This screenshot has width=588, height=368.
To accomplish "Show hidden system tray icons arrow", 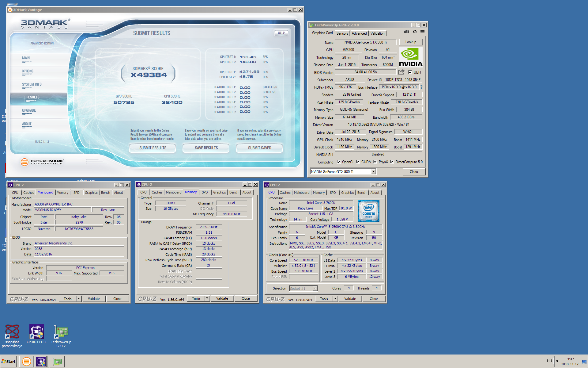I will [x=557, y=361].
